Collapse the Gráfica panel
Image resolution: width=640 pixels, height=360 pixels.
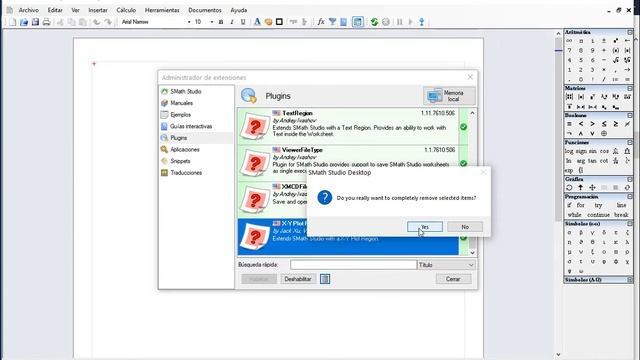[x=630, y=179]
